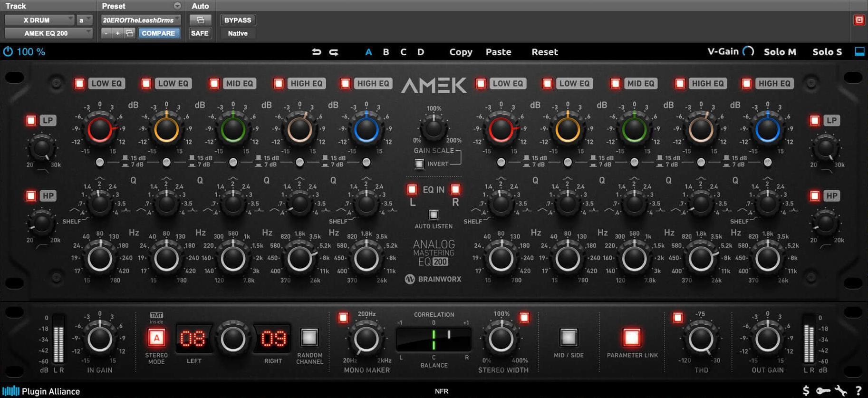The image size is (868, 398).
Task: Open the insert position 'a' dropdown
Action: 85,20
